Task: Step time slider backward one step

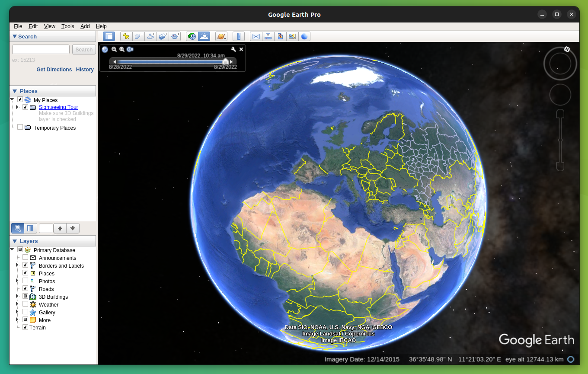Action: click(114, 62)
